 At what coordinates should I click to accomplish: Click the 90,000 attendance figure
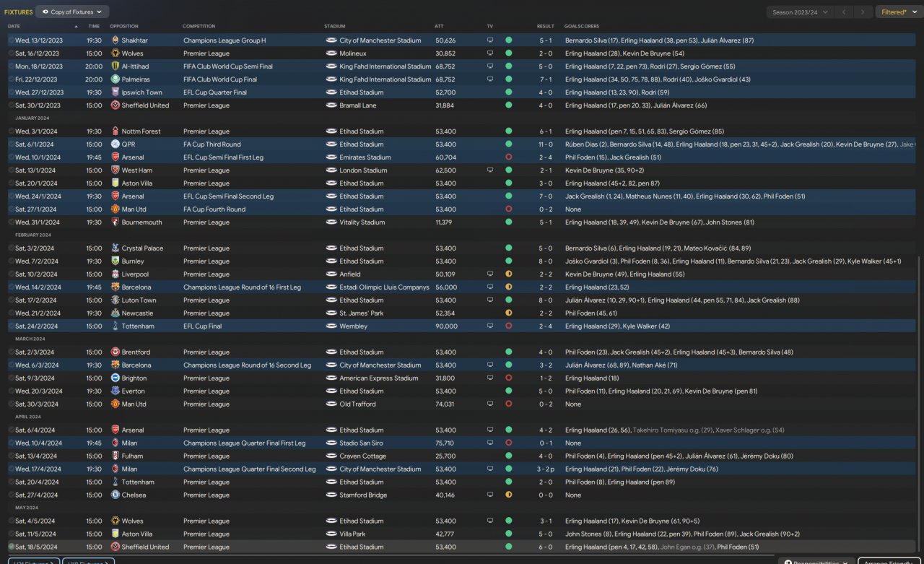pos(446,326)
